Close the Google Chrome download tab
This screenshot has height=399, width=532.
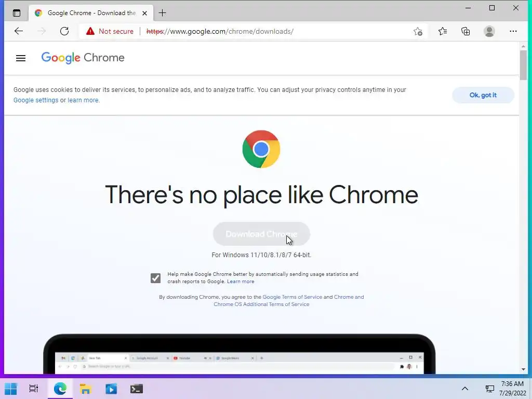pos(144,13)
